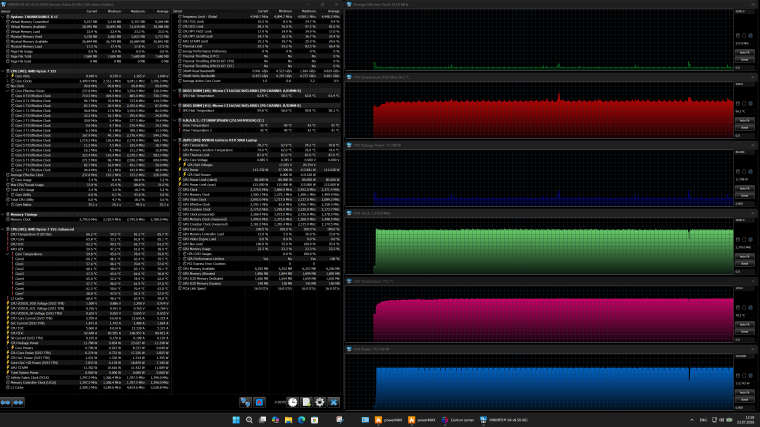Click Auto Fit in GPU Temperature graph
760x427 pixels.
(744, 325)
